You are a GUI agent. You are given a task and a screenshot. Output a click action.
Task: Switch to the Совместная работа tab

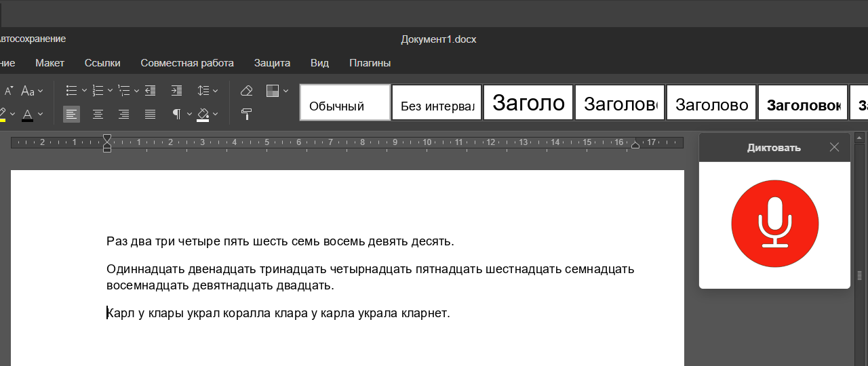click(187, 63)
